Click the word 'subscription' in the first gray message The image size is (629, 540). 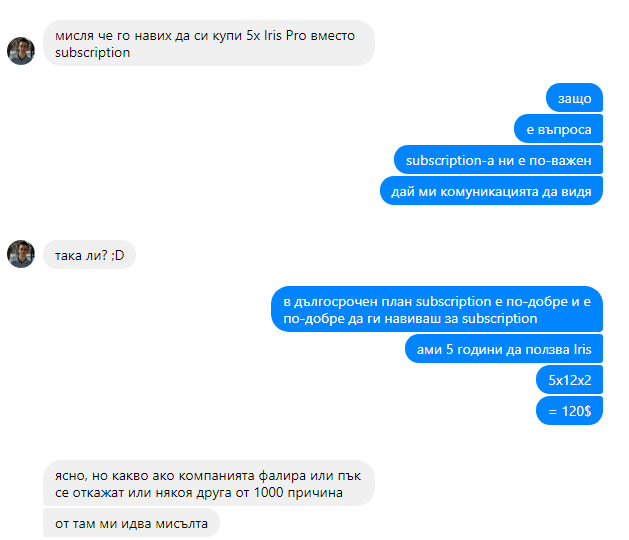coord(93,53)
